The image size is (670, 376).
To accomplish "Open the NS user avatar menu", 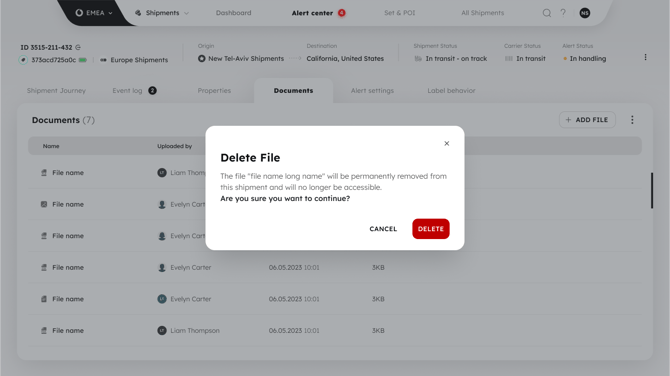I will (585, 13).
